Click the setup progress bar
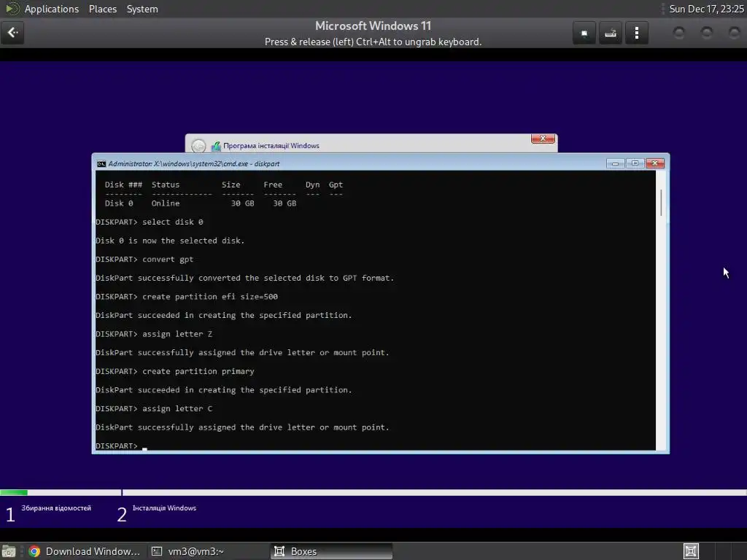The height and width of the screenshot is (560, 747). tap(373, 492)
